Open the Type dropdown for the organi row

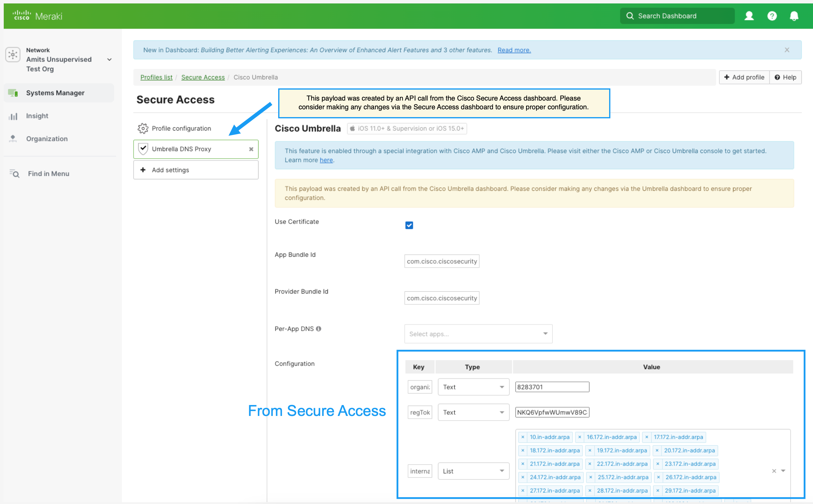(x=474, y=387)
